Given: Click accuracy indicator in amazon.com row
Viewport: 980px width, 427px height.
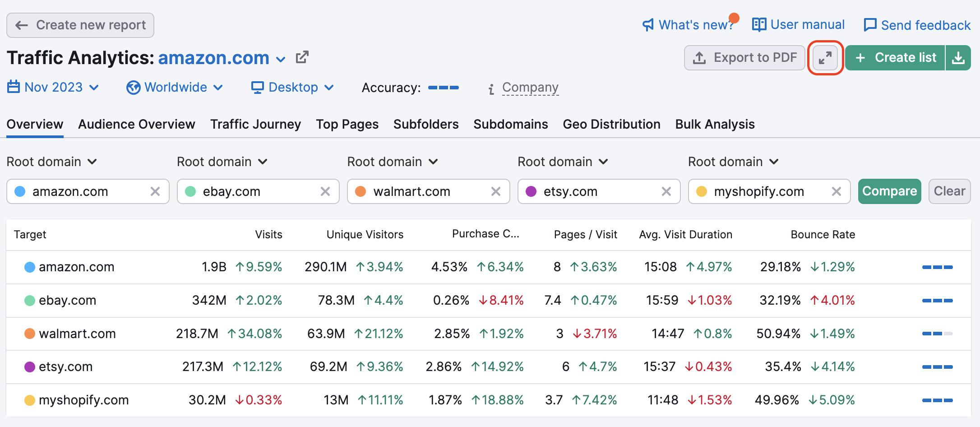Looking at the screenshot, I should tap(938, 267).
